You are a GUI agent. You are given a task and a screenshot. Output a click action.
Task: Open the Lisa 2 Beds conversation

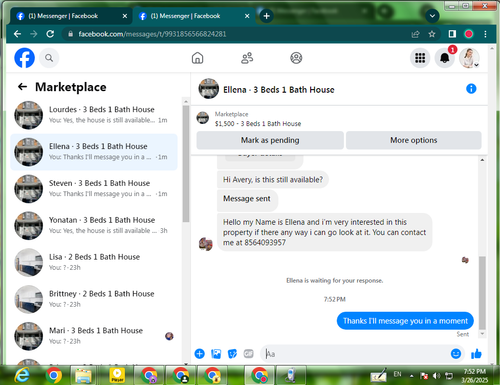(x=94, y=263)
